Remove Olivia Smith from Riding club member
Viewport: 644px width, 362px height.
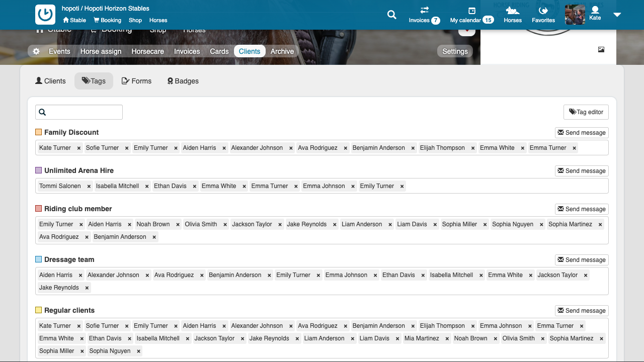point(225,225)
